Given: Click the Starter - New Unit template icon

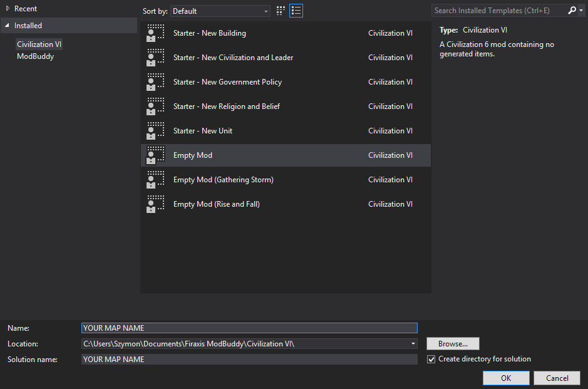Looking at the screenshot, I should click(155, 130).
